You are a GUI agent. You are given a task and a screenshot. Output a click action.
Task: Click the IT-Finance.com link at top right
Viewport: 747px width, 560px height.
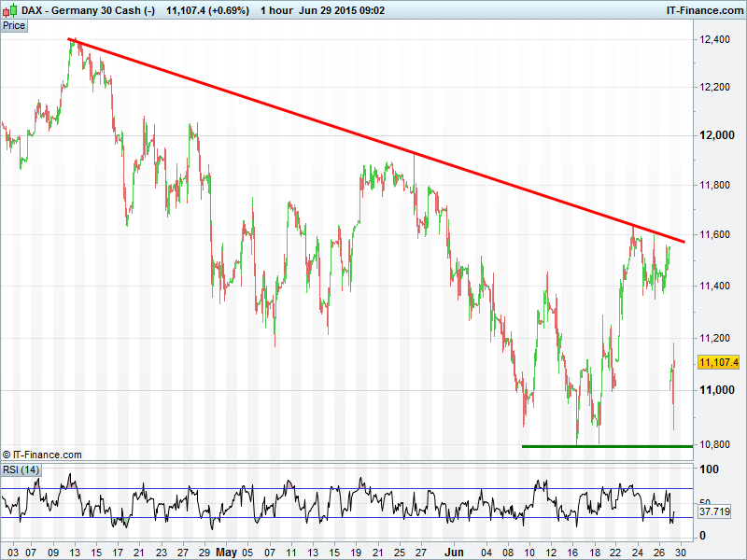tap(704, 9)
